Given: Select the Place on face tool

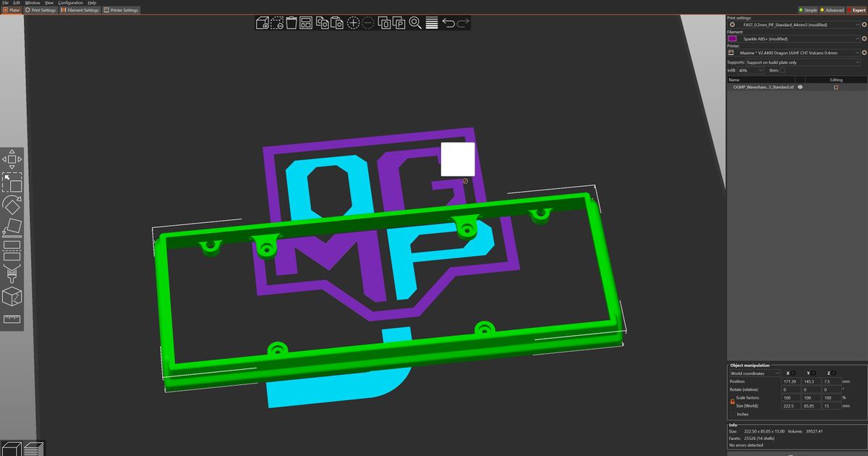Looking at the screenshot, I should coord(12,228).
